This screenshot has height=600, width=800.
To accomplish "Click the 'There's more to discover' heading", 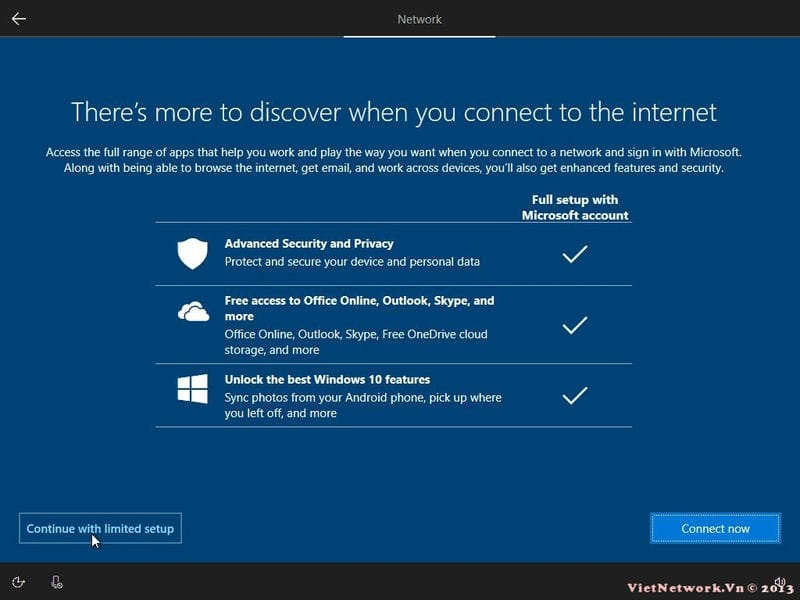I will (x=393, y=111).
